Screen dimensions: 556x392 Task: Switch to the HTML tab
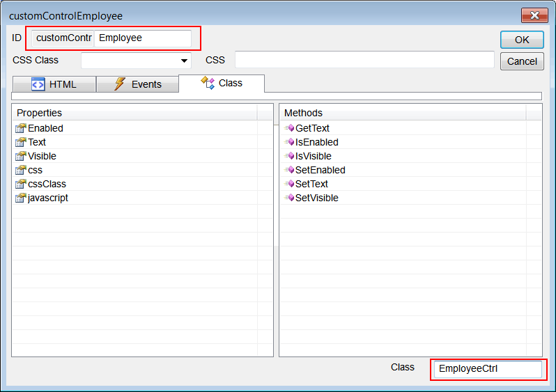(x=54, y=84)
